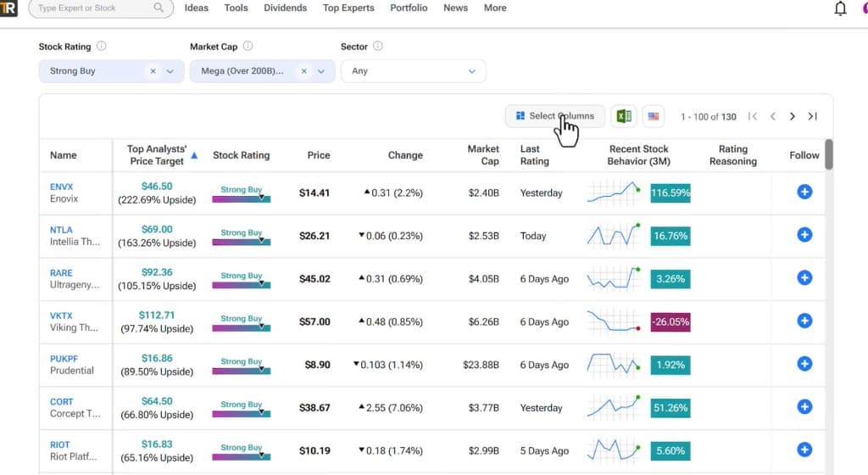Viewport: 868px width, 475px height.
Task: Go to first page of results
Action: [x=753, y=116]
